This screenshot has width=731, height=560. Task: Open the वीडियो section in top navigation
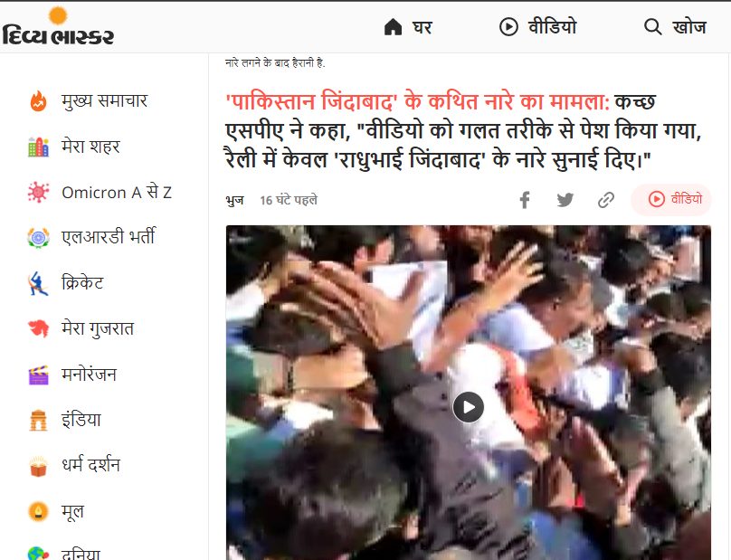click(x=537, y=26)
